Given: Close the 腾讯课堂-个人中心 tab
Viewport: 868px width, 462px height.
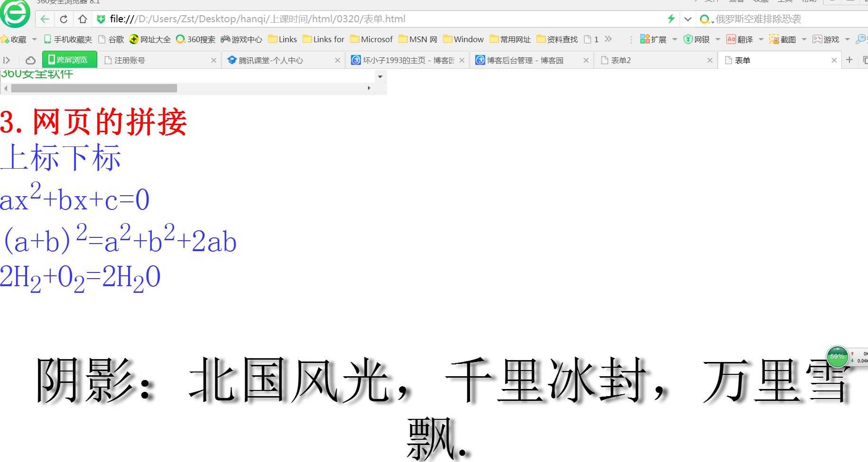Looking at the screenshot, I should [337, 60].
